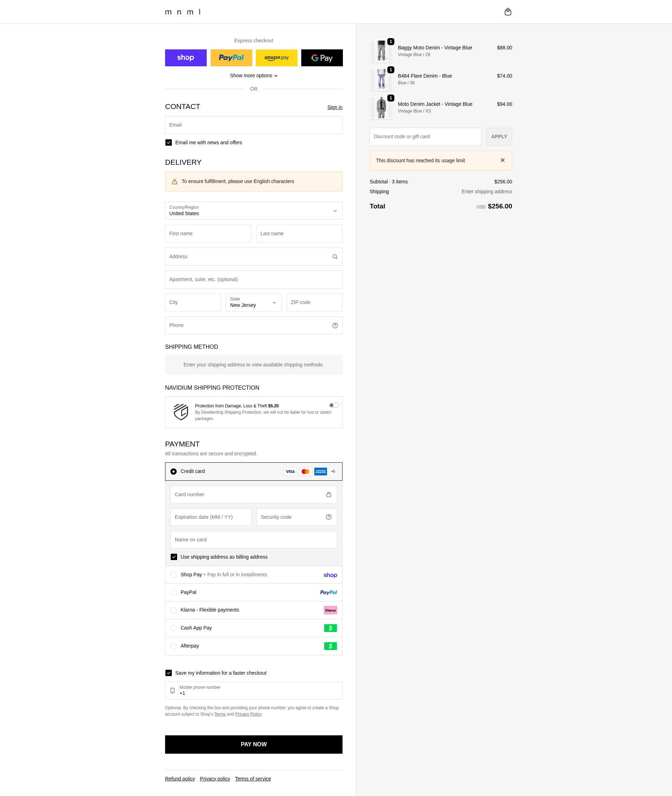672x796 pixels.
Task: Click the phone field help icon
Action: (335, 326)
